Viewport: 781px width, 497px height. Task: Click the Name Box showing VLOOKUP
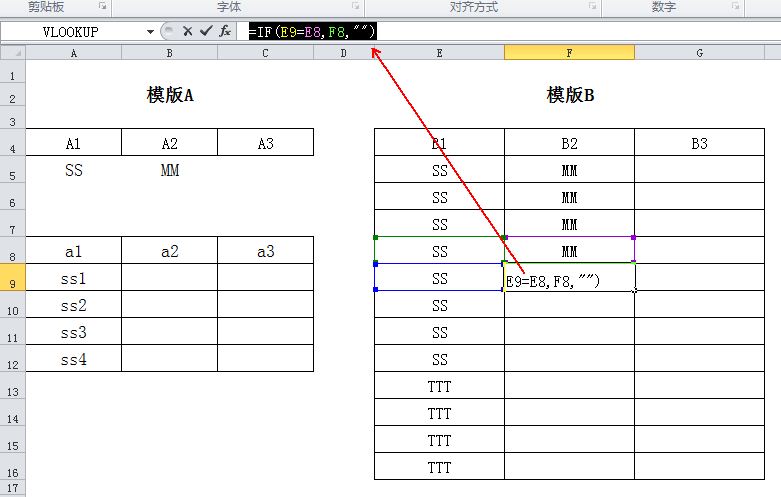click(x=71, y=32)
